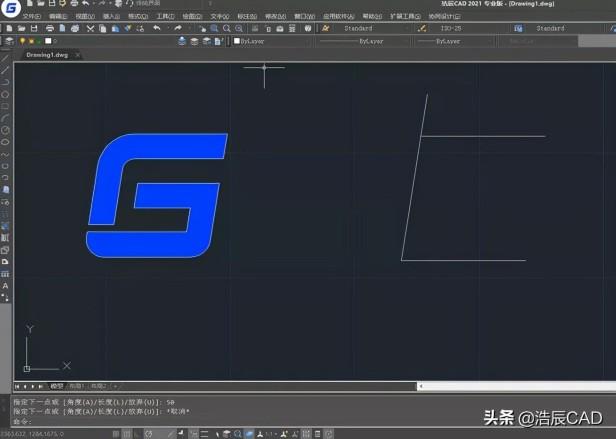The width and height of the screenshot is (616, 439).
Task: Close the Drawing1.dwg tab
Action: point(78,55)
